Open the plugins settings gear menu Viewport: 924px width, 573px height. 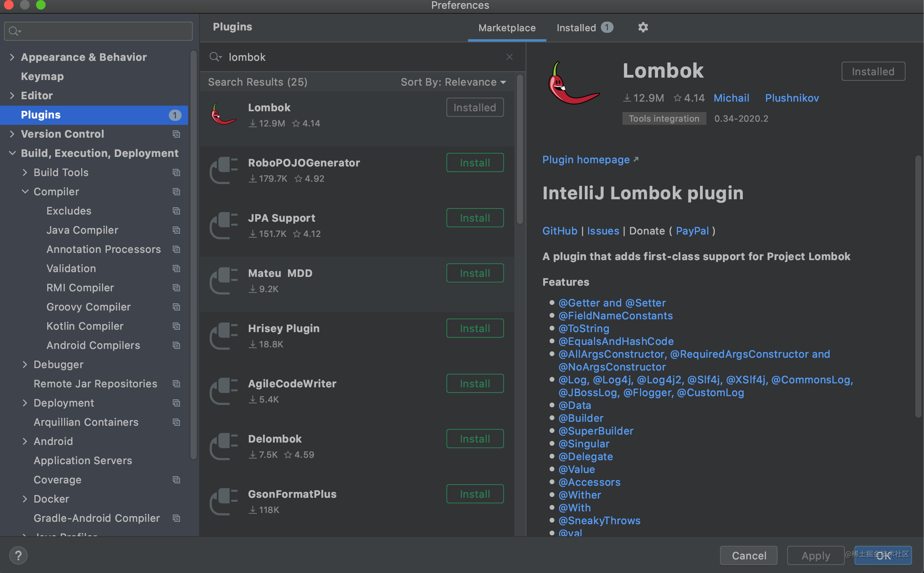pos(643,27)
